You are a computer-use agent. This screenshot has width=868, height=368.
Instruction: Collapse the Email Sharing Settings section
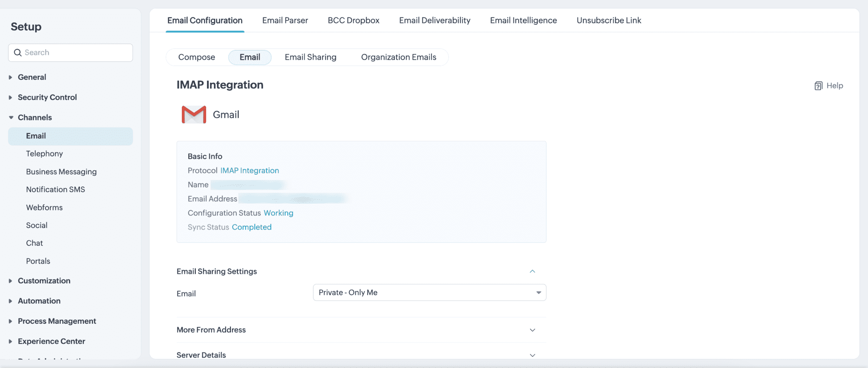click(x=532, y=271)
